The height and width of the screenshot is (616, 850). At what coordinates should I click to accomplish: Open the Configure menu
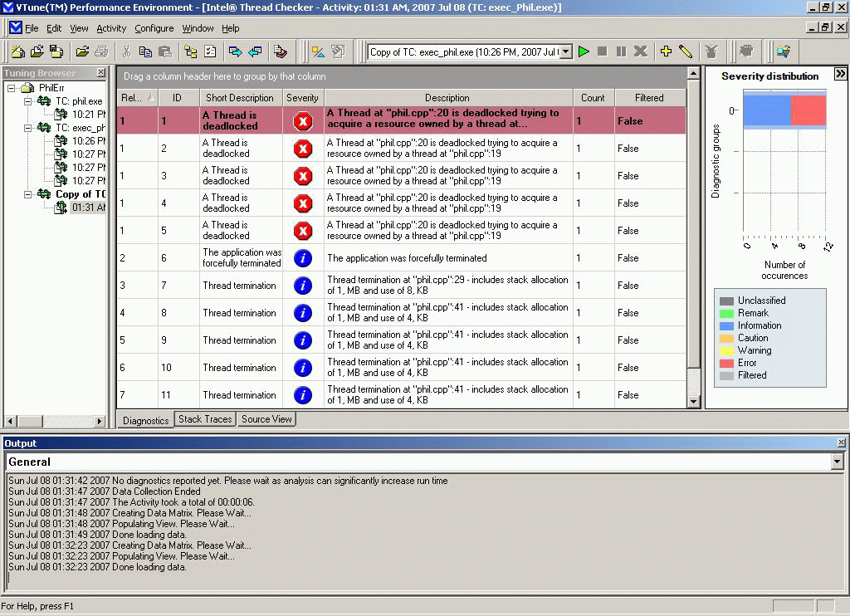(x=154, y=28)
